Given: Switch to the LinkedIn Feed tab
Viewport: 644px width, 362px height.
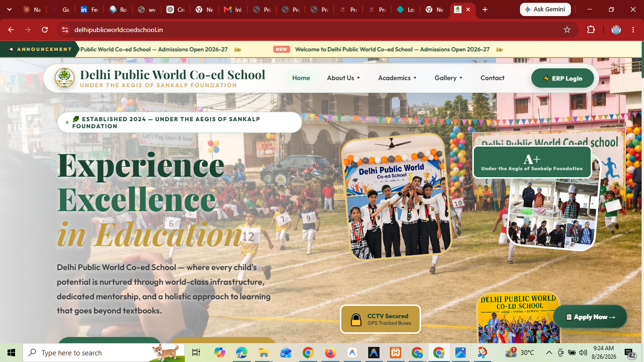Looking at the screenshot, I should click(89, 9).
